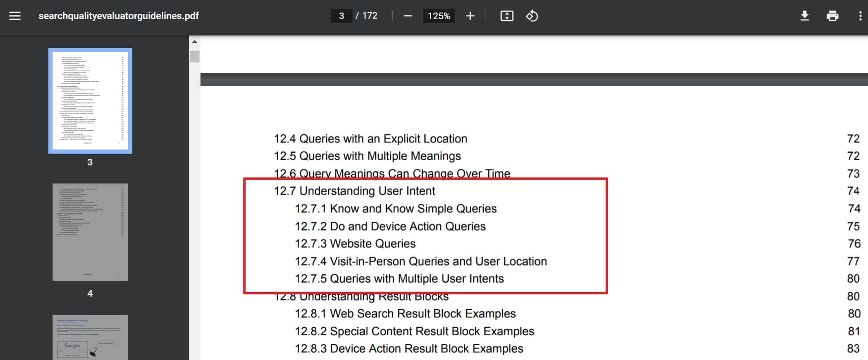Image resolution: width=868 pixels, height=360 pixels.
Task: Open 12.6 Query Meanings Can Change Over Time
Action: pos(392,173)
